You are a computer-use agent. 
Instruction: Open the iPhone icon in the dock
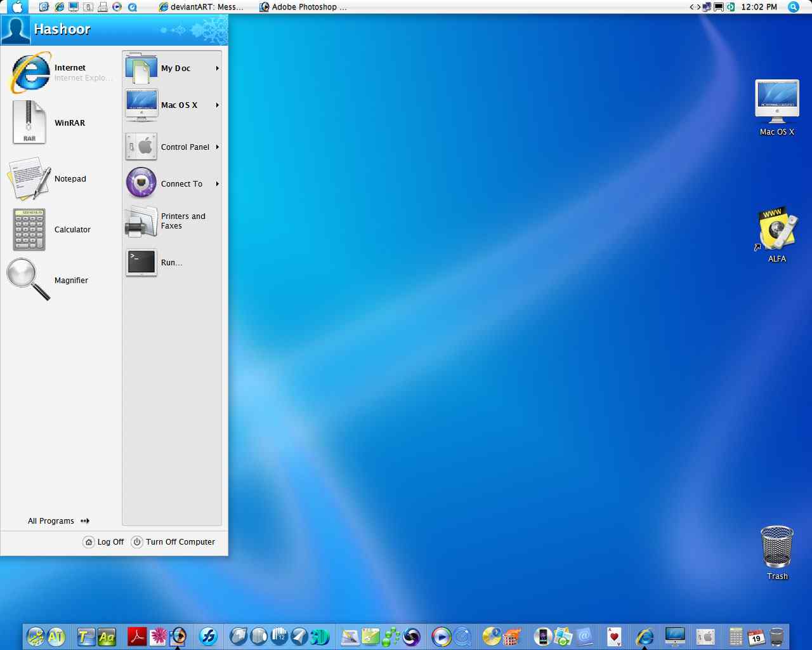point(542,636)
